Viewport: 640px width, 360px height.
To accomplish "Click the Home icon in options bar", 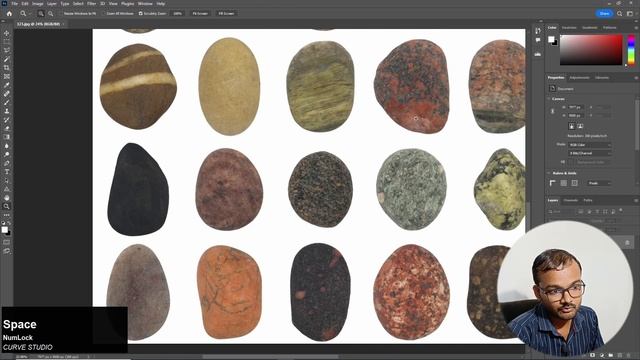I will click(9, 13).
